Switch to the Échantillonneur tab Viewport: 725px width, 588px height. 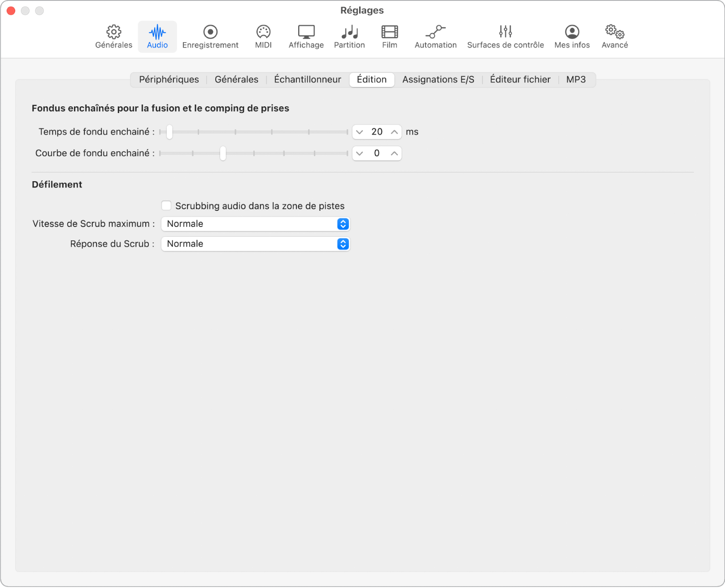tap(307, 80)
